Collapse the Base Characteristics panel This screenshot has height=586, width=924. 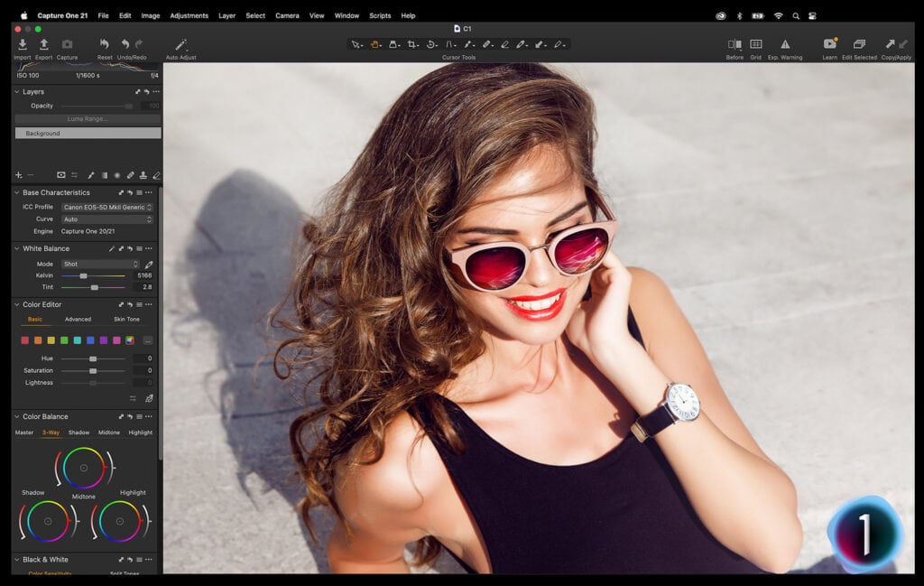(x=16, y=193)
